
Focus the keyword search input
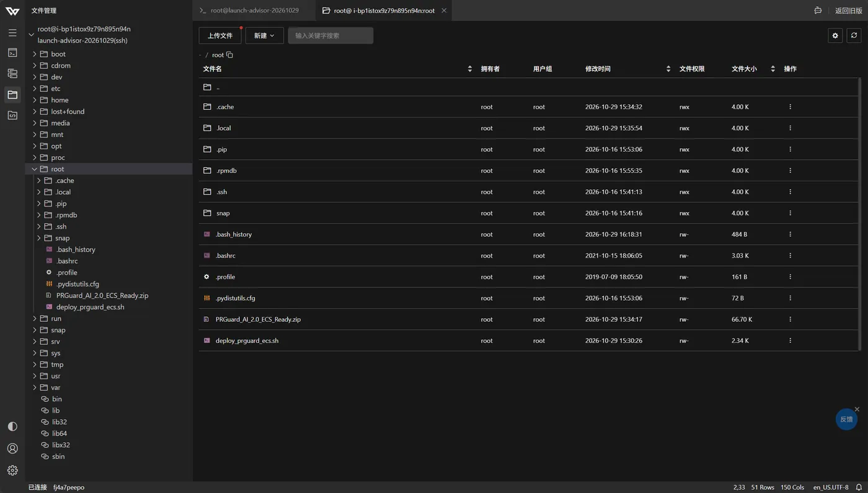pos(330,35)
